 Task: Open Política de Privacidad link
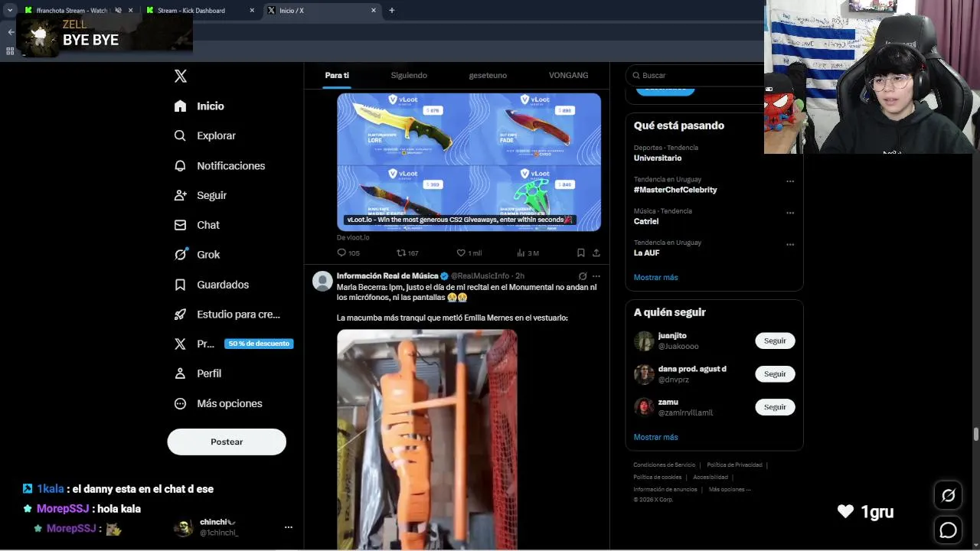(x=734, y=465)
